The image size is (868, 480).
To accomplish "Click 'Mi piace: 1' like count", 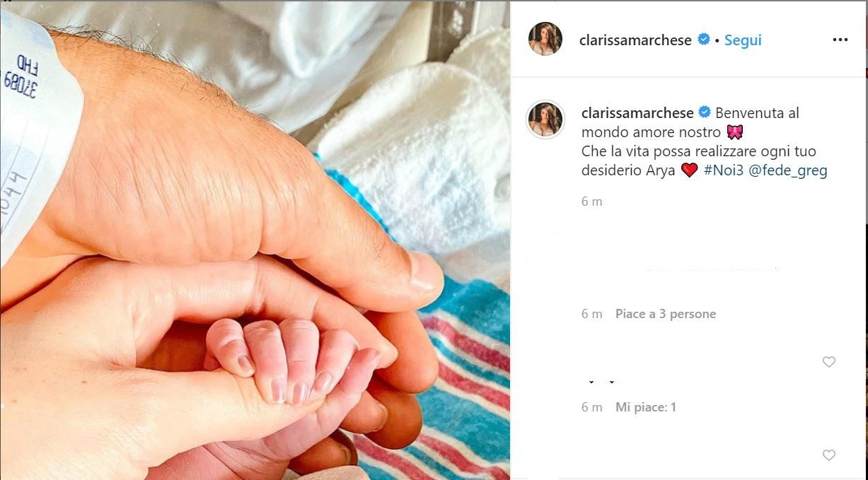I will click(x=646, y=407).
